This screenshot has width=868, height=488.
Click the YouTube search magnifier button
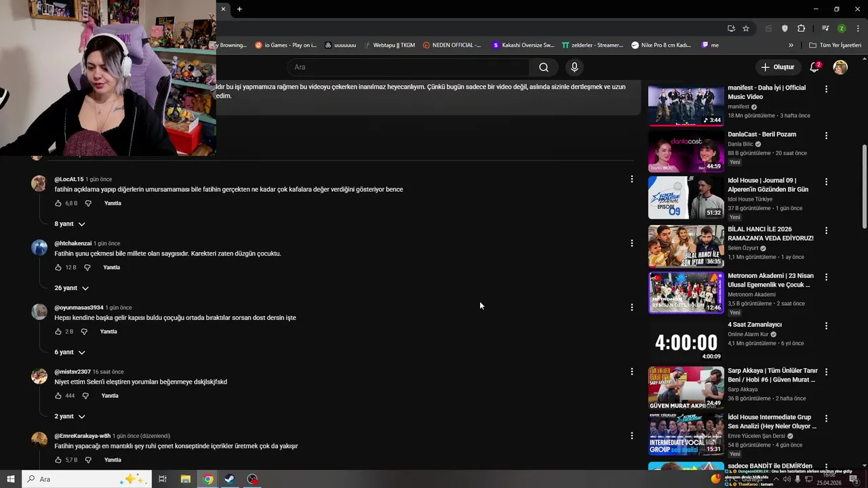click(543, 67)
